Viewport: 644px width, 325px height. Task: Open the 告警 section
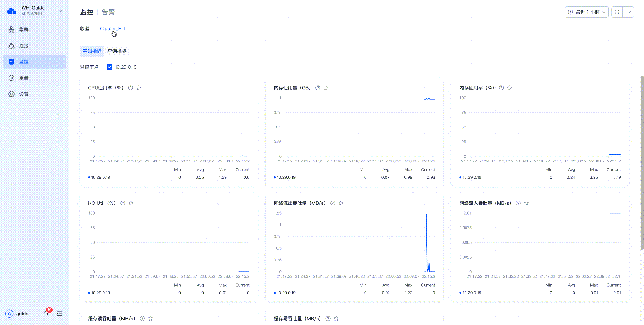pos(108,12)
